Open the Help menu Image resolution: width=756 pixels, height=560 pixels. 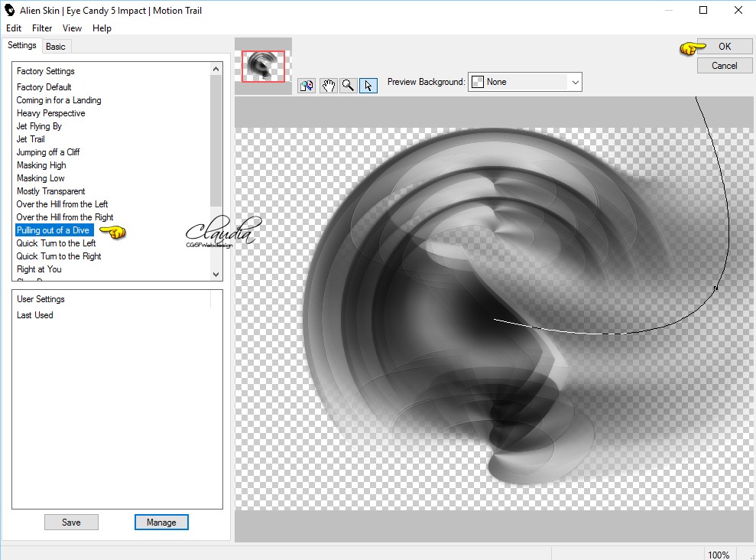102,28
